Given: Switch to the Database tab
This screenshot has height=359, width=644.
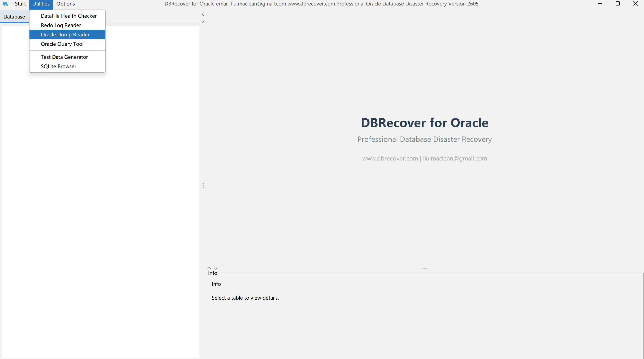Looking at the screenshot, I should pyautogui.click(x=14, y=17).
